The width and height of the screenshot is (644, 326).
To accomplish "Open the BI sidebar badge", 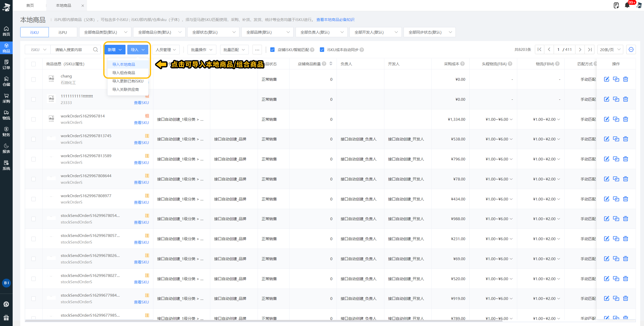I will [6, 283].
